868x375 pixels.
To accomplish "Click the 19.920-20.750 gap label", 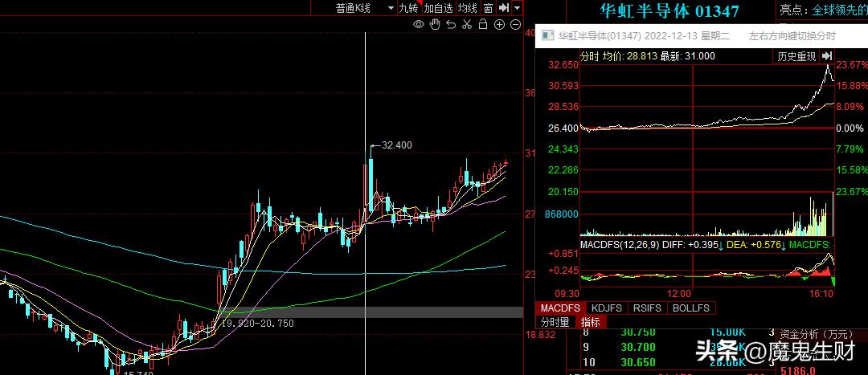I will coord(257,324).
